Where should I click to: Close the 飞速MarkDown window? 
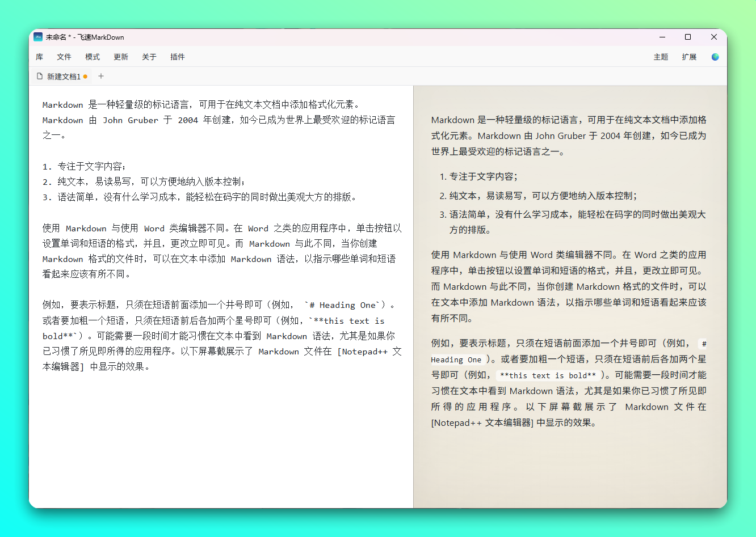714,37
